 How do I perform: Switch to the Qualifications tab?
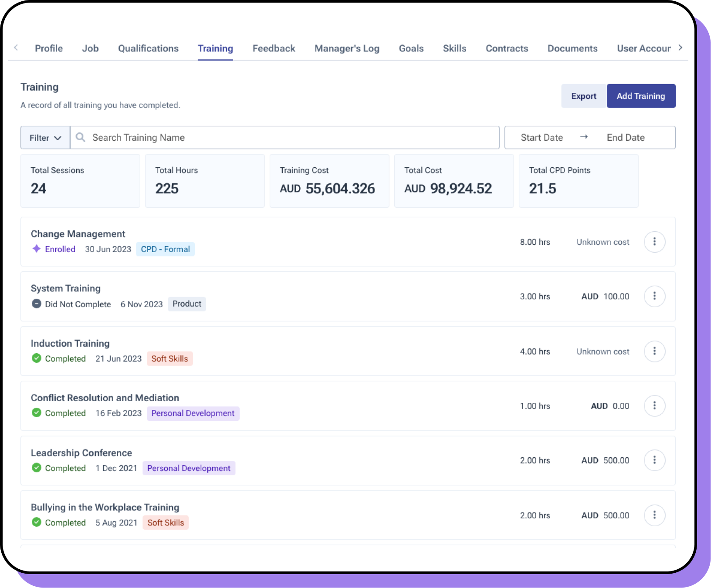(x=148, y=48)
